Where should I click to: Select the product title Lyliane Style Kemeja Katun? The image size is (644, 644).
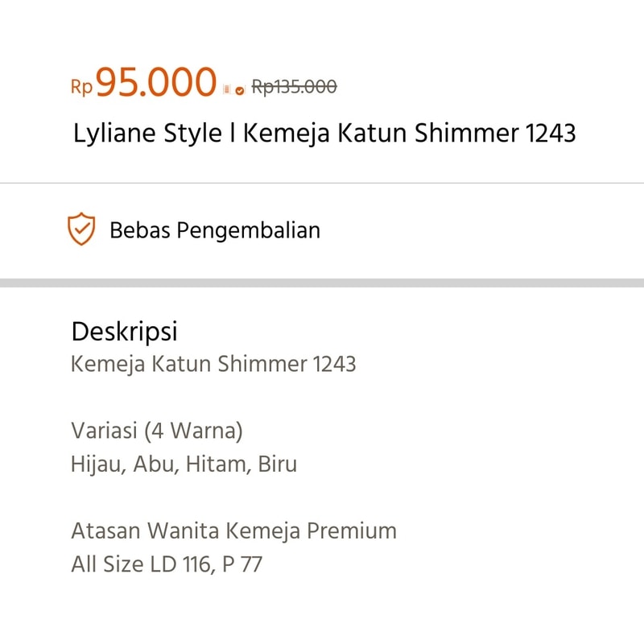pyautogui.click(x=324, y=134)
